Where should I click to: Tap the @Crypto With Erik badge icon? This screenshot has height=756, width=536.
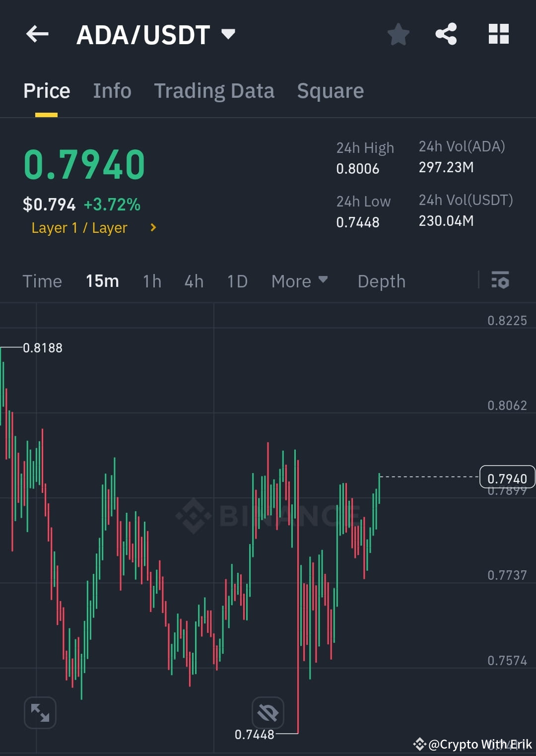coord(419,744)
